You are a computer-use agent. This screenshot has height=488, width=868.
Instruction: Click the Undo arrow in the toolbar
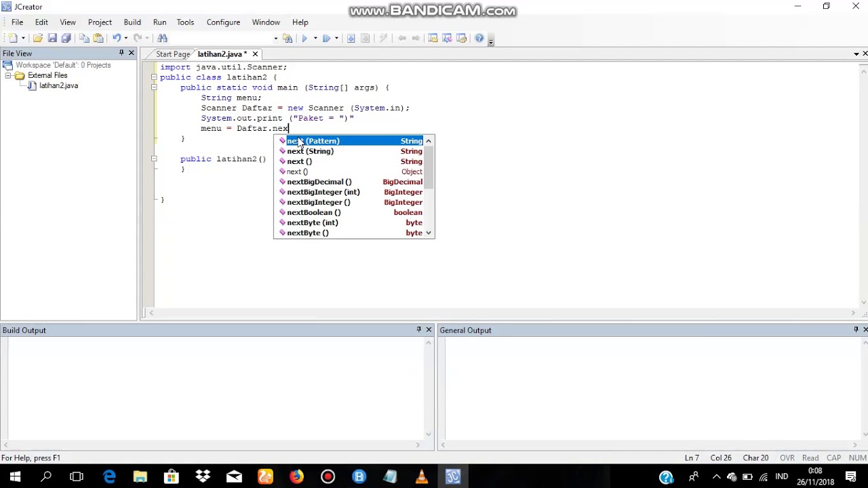click(117, 39)
